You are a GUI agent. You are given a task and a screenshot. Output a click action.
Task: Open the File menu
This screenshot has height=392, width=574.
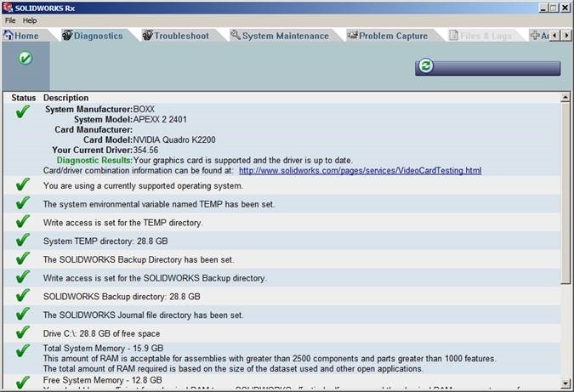[10, 20]
